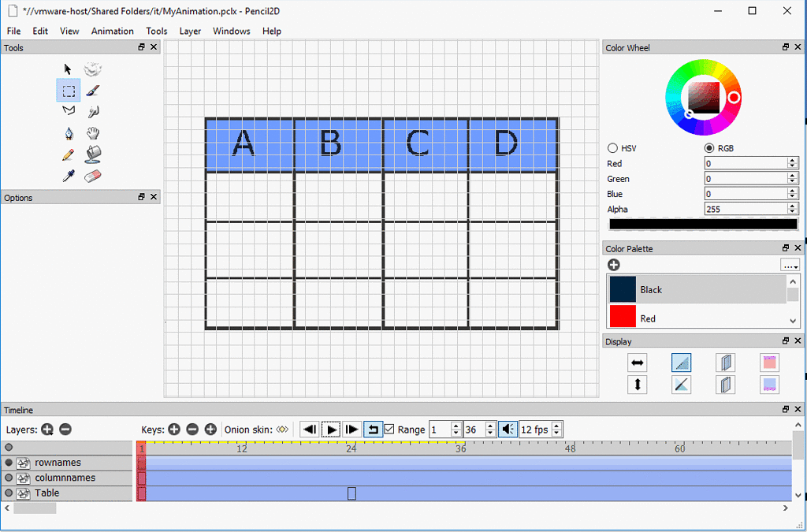The image size is (807, 532).
Task: Activate the Hand tool
Action: point(93,133)
